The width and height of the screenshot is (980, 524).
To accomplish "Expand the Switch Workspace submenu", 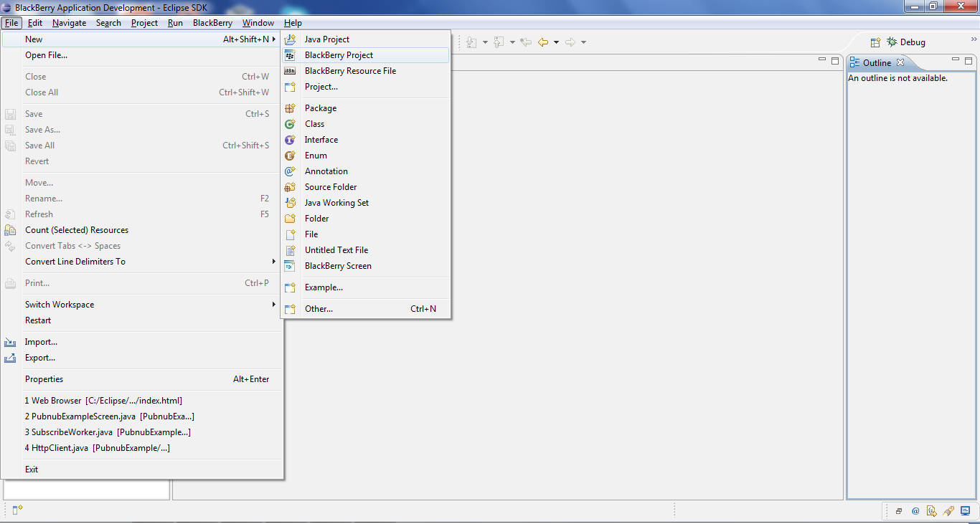I will [x=59, y=304].
